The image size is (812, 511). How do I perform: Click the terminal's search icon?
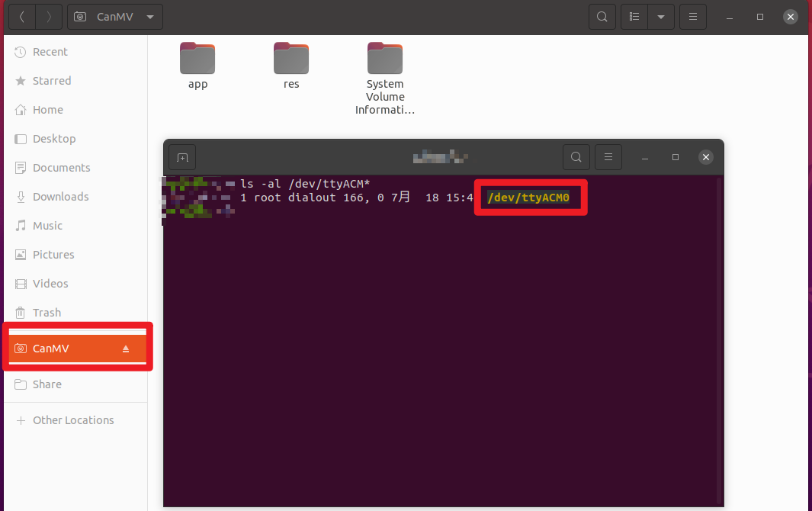click(x=576, y=157)
